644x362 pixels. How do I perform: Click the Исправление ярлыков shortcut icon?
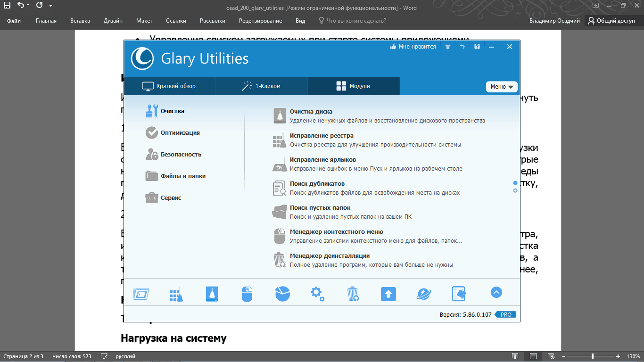pos(280,164)
